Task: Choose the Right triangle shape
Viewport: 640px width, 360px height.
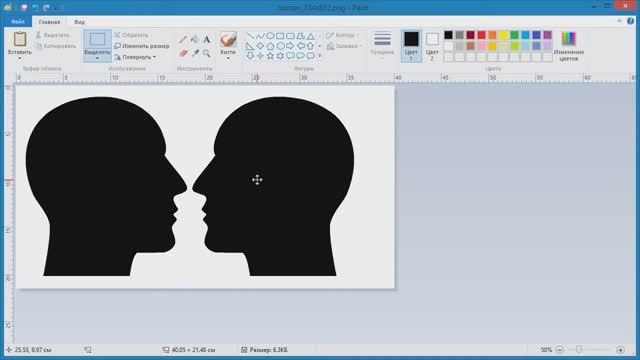Action: click(250, 46)
